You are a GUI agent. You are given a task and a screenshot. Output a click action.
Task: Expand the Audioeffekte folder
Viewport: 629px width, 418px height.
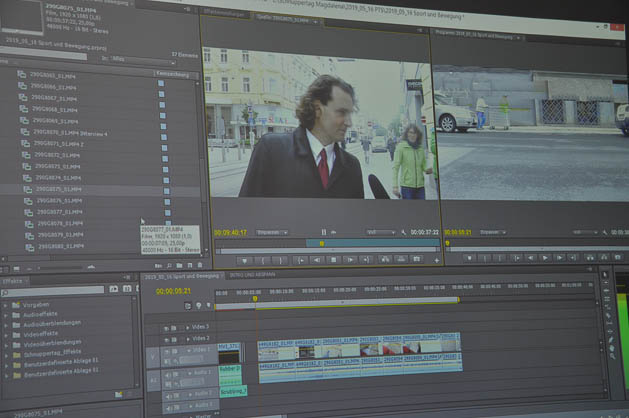[6, 315]
